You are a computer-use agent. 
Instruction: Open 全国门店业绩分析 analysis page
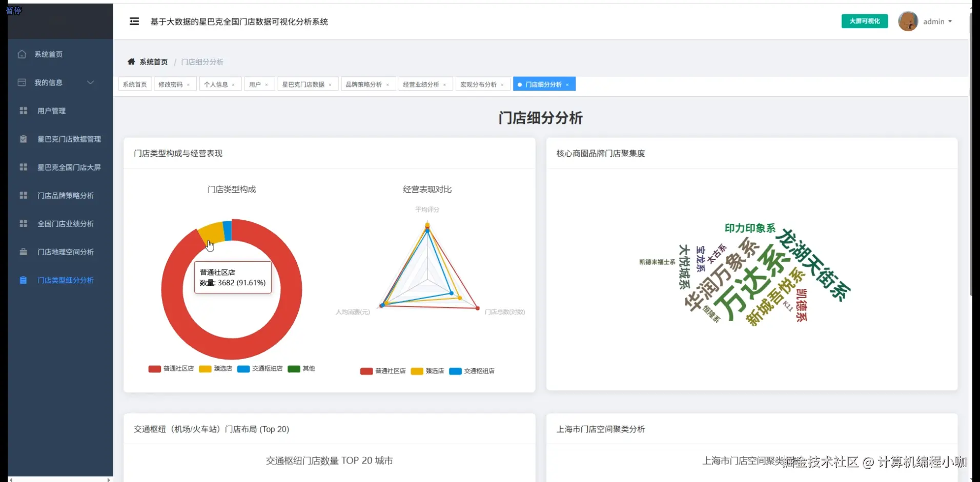point(65,223)
